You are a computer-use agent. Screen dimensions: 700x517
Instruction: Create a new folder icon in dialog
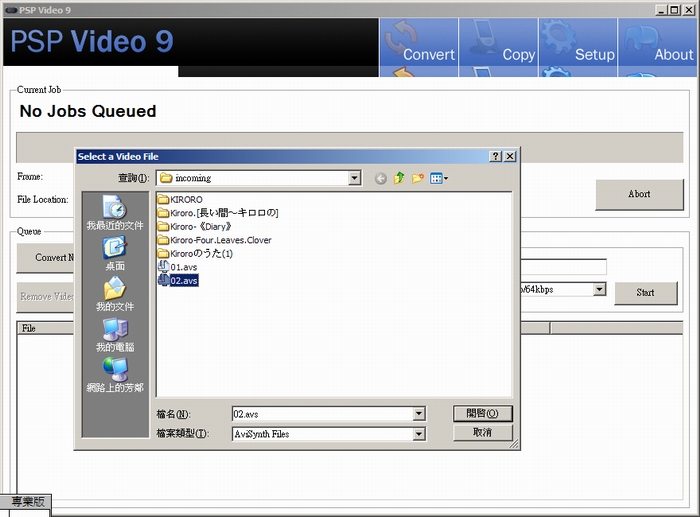[418, 178]
